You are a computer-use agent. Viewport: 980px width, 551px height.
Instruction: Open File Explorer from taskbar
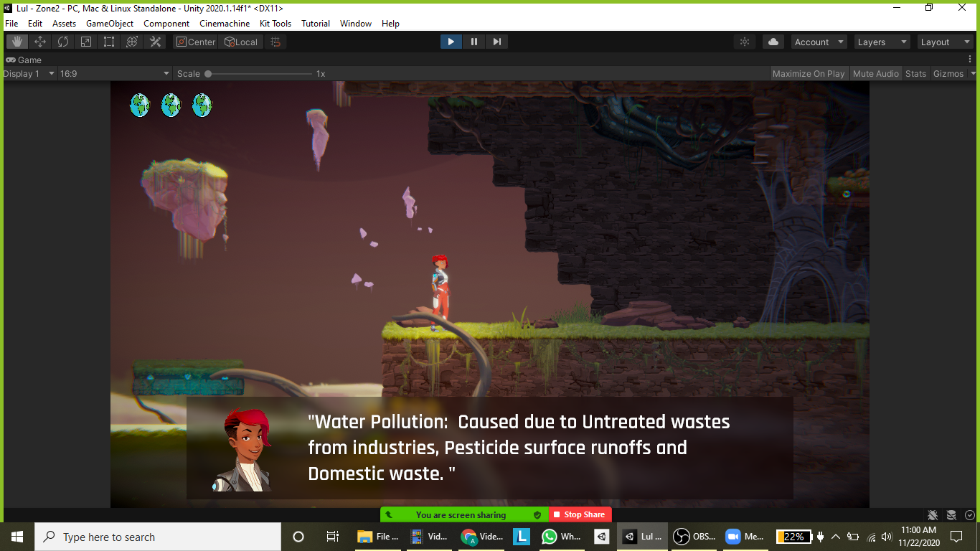click(x=378, y=537)
